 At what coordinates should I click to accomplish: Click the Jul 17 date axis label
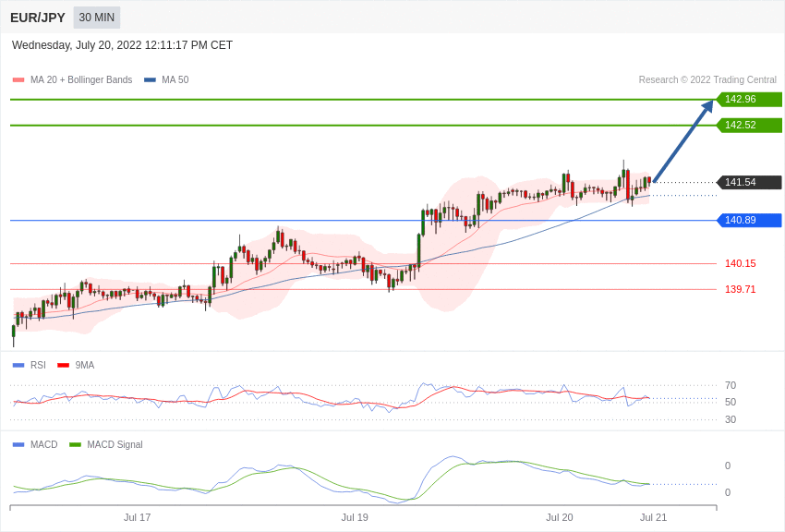(x=138, y=517)
